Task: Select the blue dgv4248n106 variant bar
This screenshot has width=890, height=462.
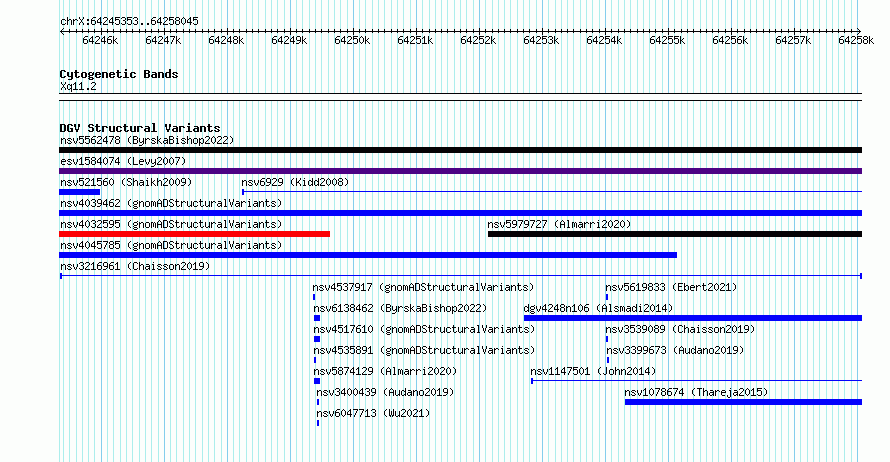Action: [693, 318]
